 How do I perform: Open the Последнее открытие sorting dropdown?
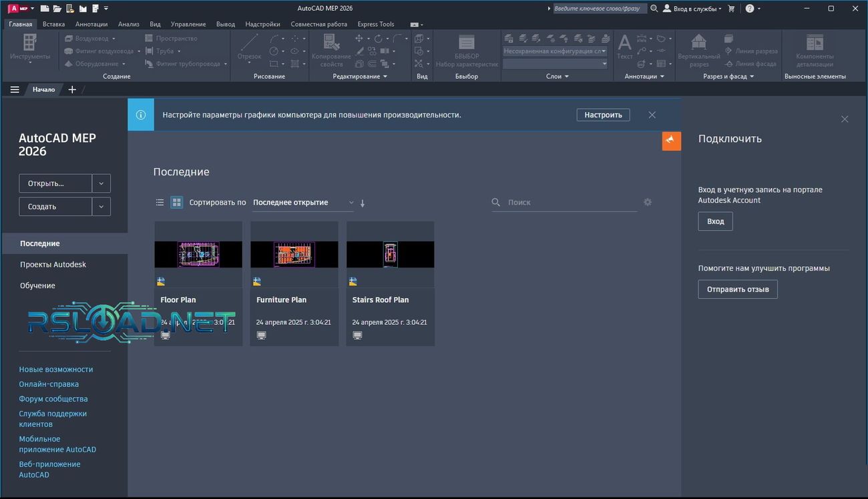300,202
